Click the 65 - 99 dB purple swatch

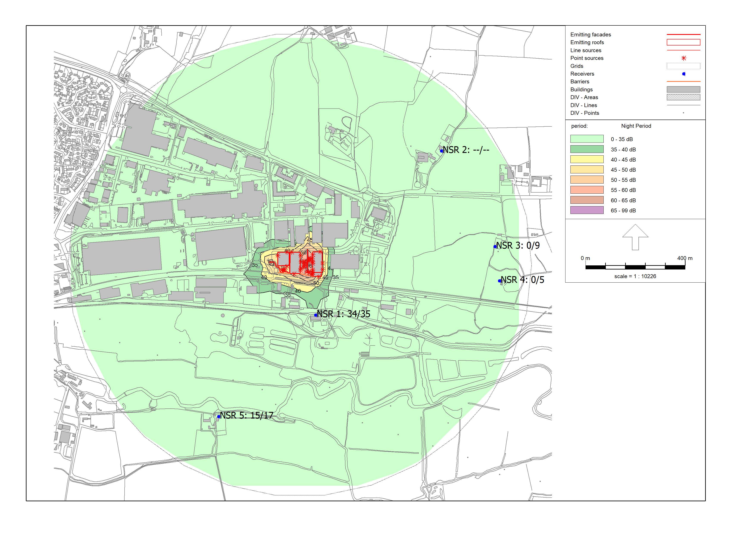point(587,210)
